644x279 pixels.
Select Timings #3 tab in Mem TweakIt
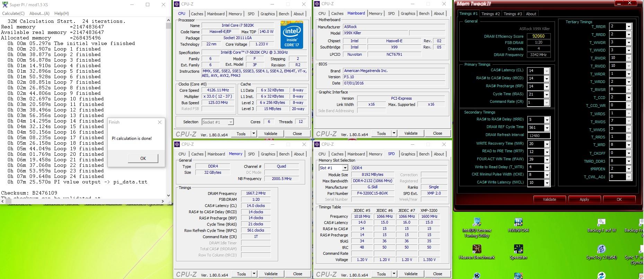tap(513, 14)
